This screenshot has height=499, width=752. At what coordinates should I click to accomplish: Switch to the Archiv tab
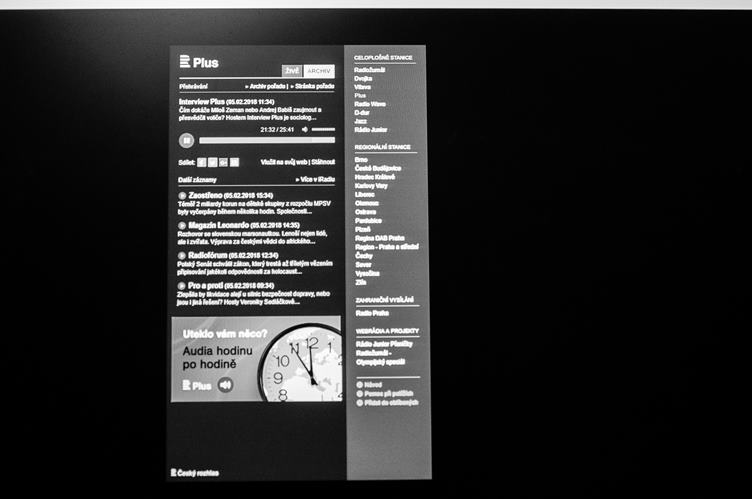[x=319, y=71]
